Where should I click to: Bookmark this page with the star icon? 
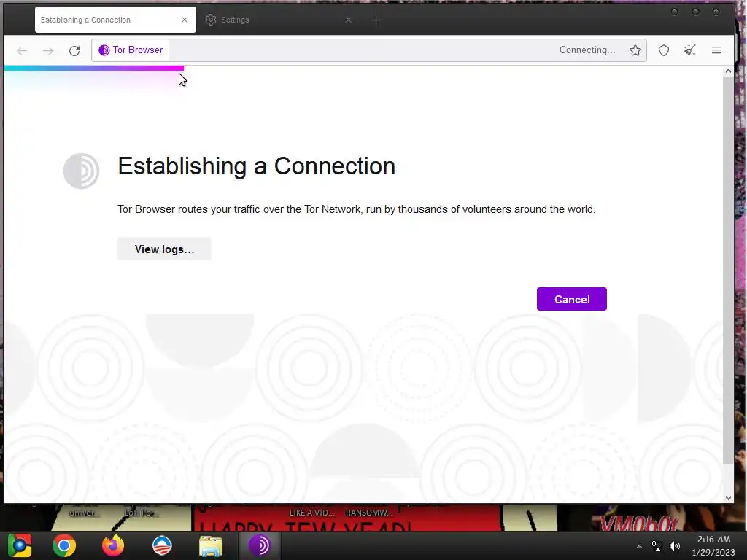(x=635, y=50)
